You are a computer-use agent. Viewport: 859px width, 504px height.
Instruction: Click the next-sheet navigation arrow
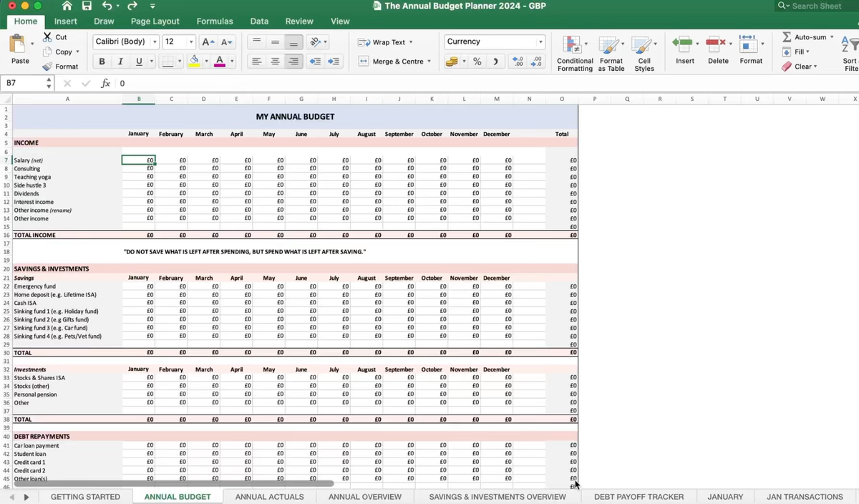tap(26, 497)
